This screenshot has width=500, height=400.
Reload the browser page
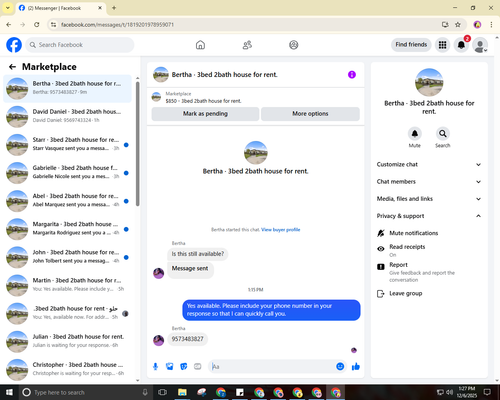pos(37,25)
